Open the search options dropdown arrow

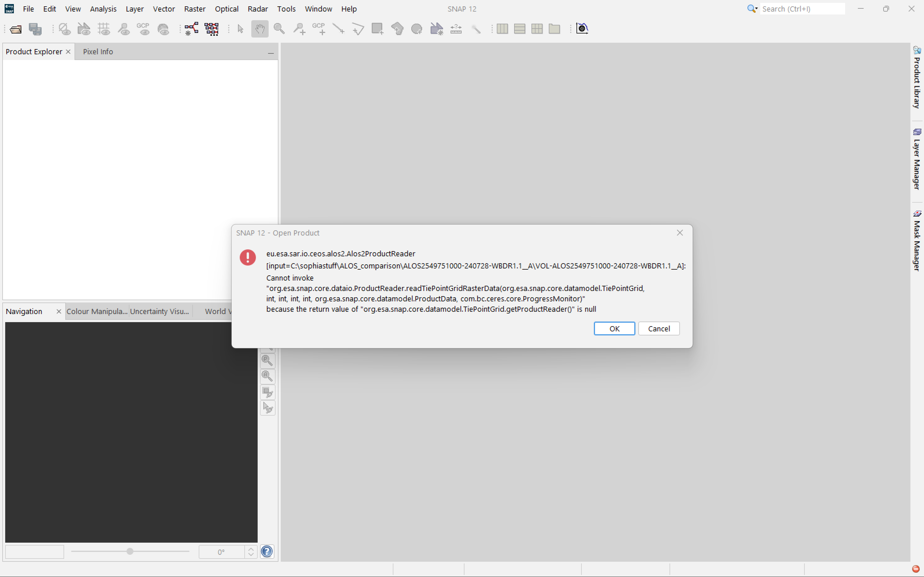(756, 9)
